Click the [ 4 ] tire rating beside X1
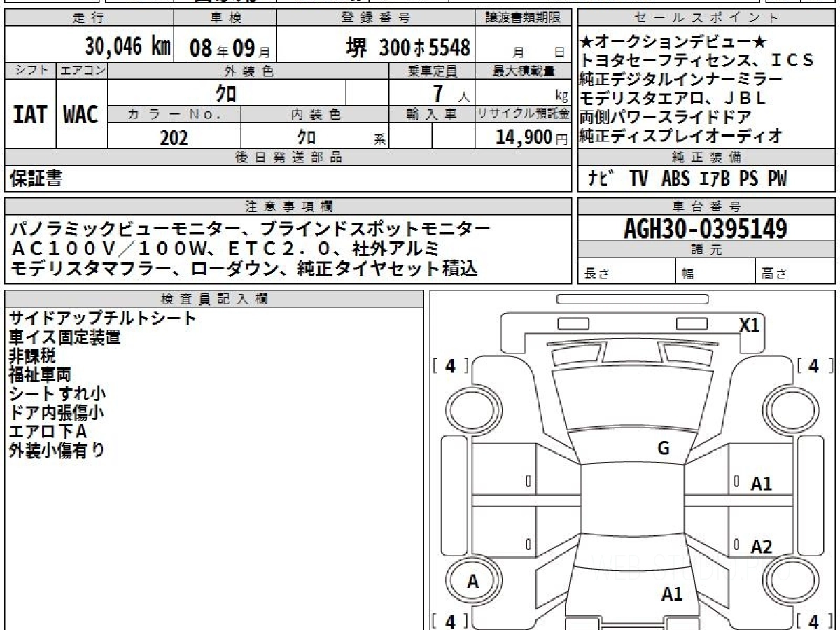840x630 pixels. [x=814, y=365]
